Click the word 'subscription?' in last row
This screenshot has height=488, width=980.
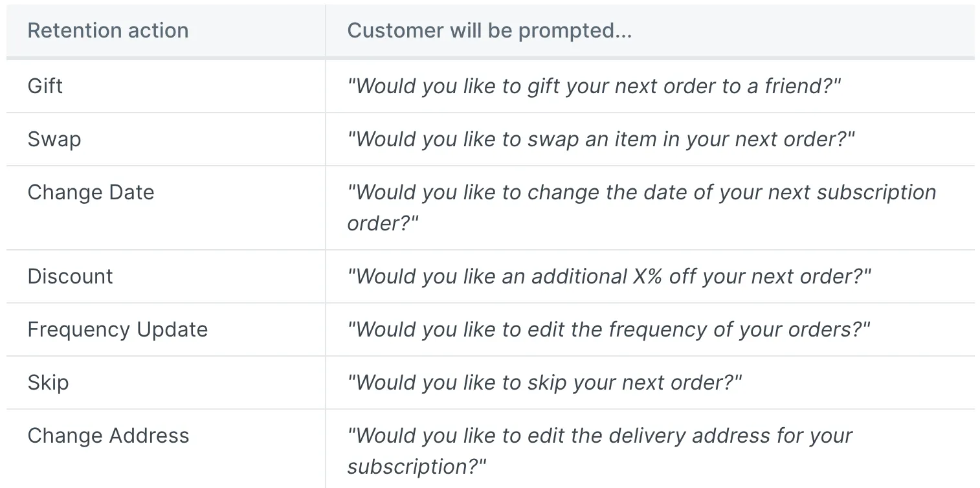click(417, 466)
